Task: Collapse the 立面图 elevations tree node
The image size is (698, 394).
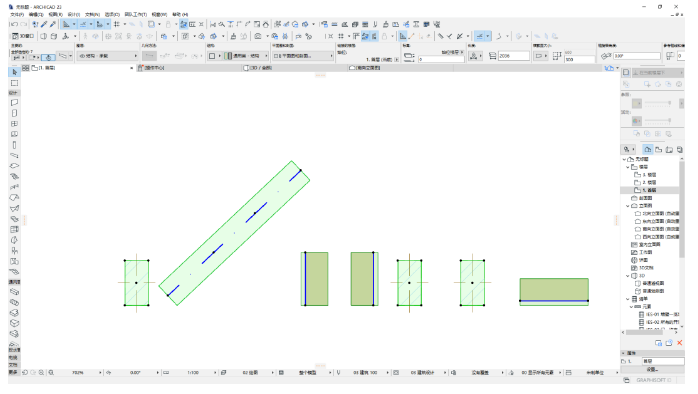Action: (628, 206)
